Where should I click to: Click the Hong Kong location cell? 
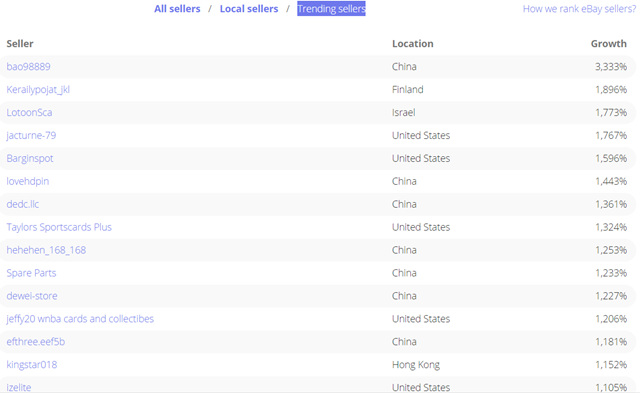(416, 364)
